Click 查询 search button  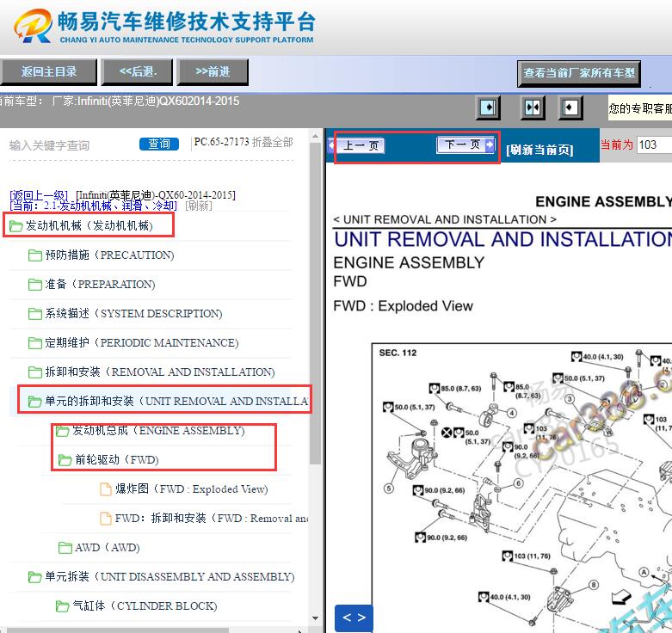point(159,144)
